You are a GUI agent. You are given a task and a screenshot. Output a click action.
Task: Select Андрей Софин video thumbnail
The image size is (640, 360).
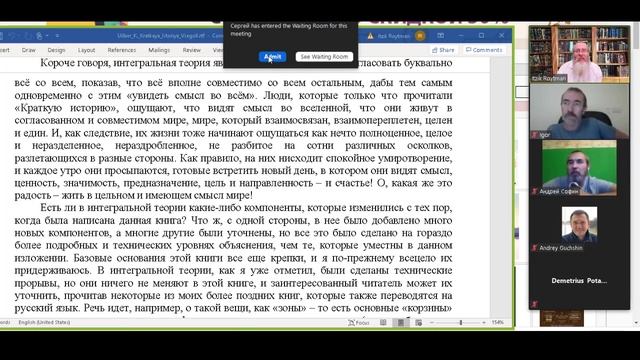tap(579, 168)
